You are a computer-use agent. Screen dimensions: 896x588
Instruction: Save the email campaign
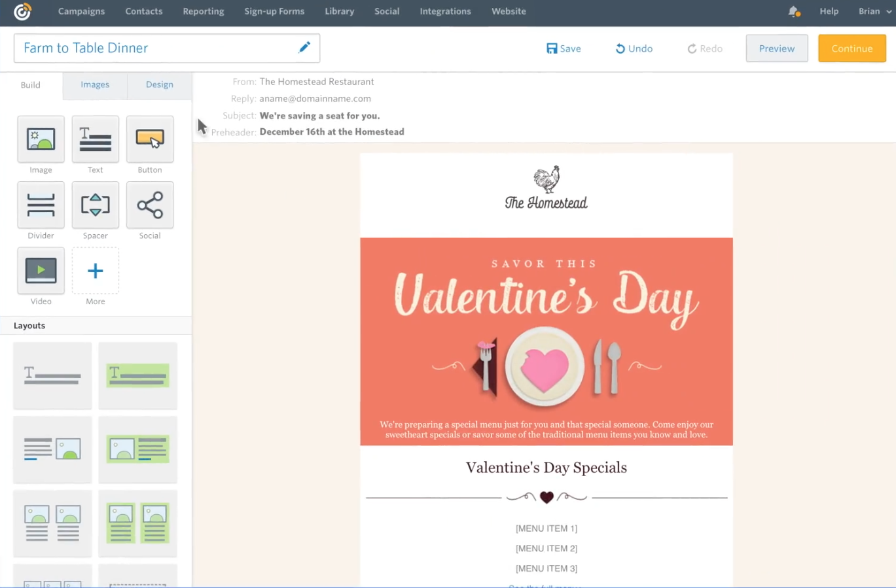click(564, 48)
